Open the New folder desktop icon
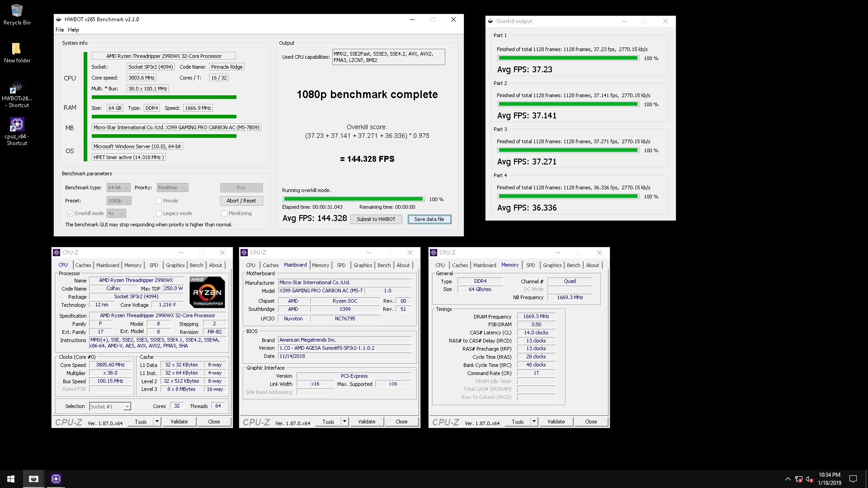Viewport: 868px width, 488px height. [x=17, y=52]
